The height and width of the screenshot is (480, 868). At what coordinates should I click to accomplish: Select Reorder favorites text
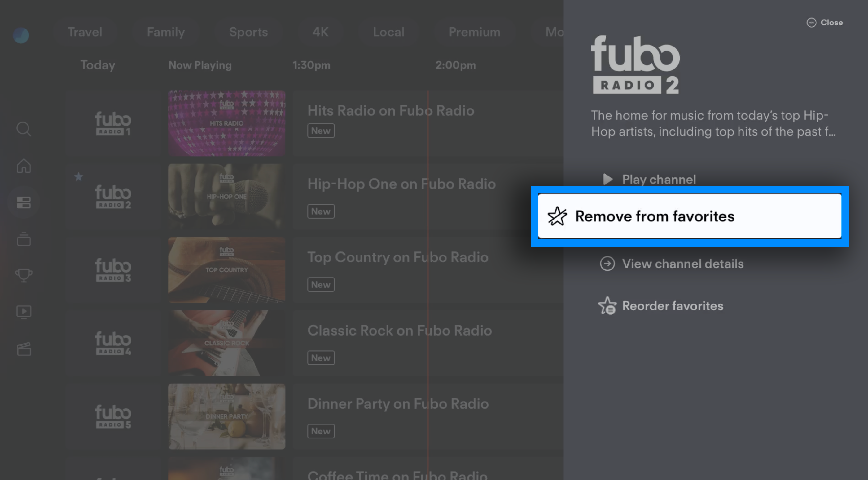pos(673,306)
